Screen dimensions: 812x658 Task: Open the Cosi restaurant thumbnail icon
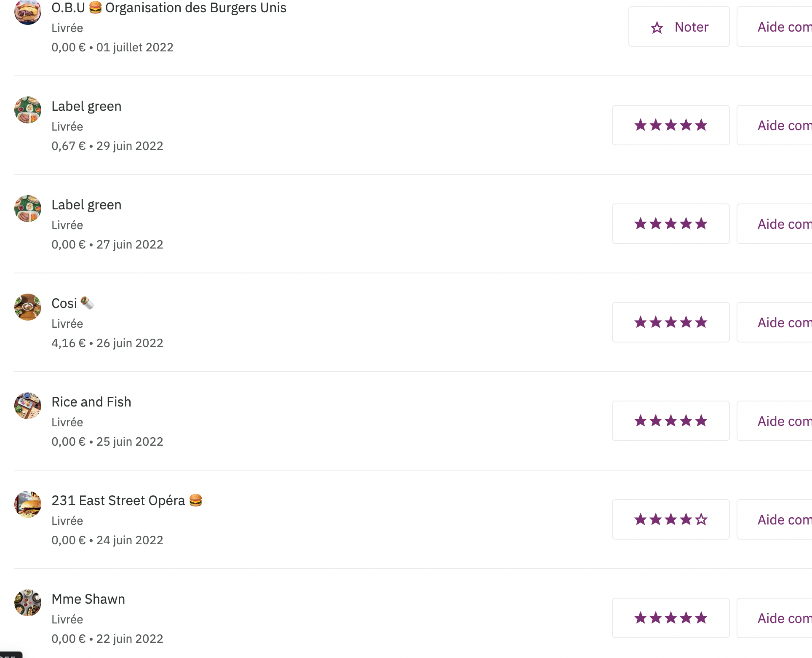click(28, 307)
